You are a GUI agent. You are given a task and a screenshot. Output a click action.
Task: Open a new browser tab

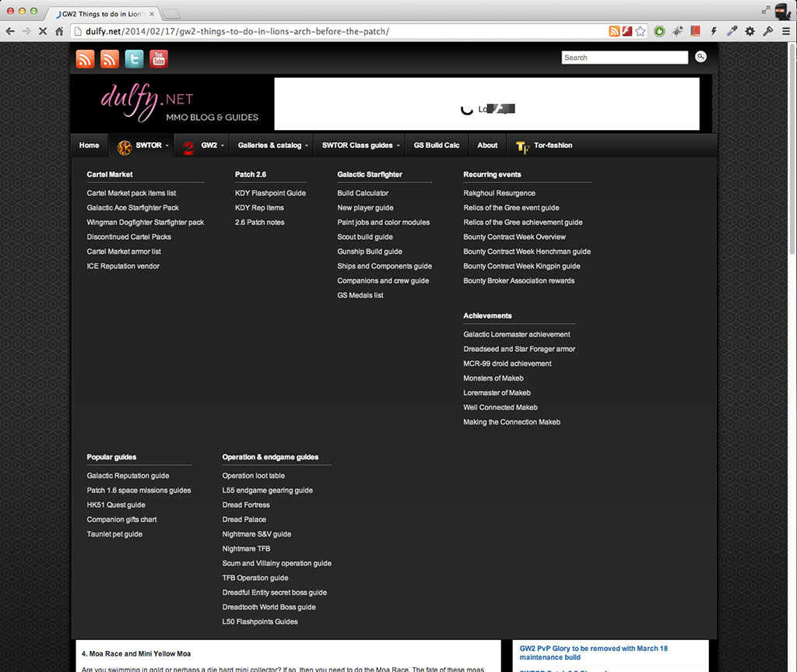click(x=170, y=14)
